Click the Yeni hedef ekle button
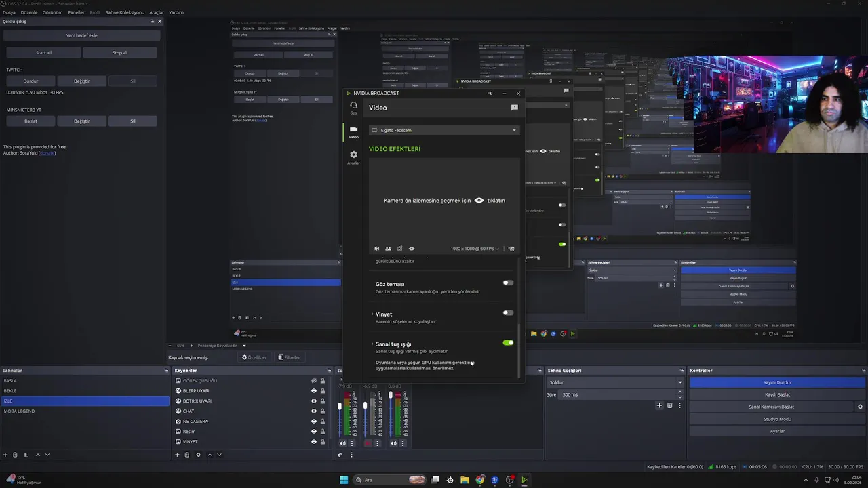Viewport: 868px width, 488px height. coord(81,35)
